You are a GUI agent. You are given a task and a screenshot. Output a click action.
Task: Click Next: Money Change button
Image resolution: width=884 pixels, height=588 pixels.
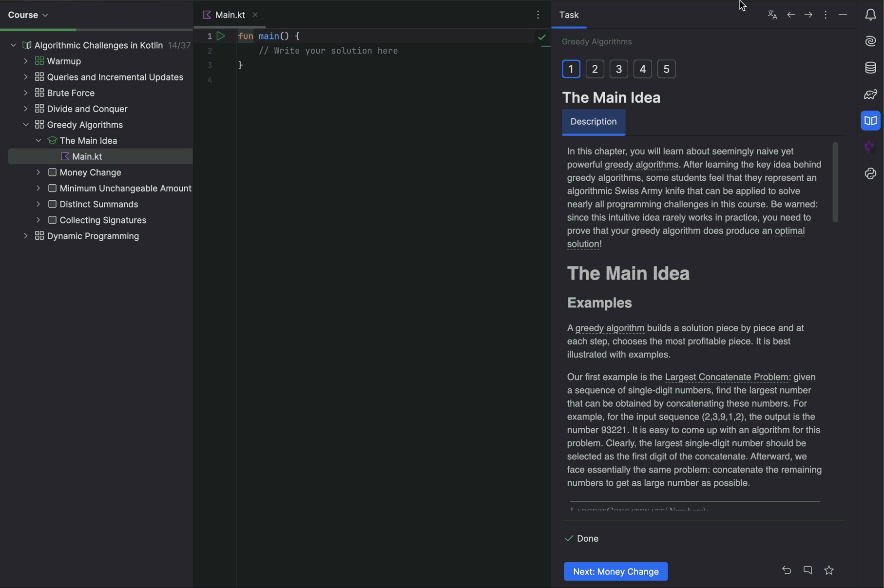click(615, 571)
